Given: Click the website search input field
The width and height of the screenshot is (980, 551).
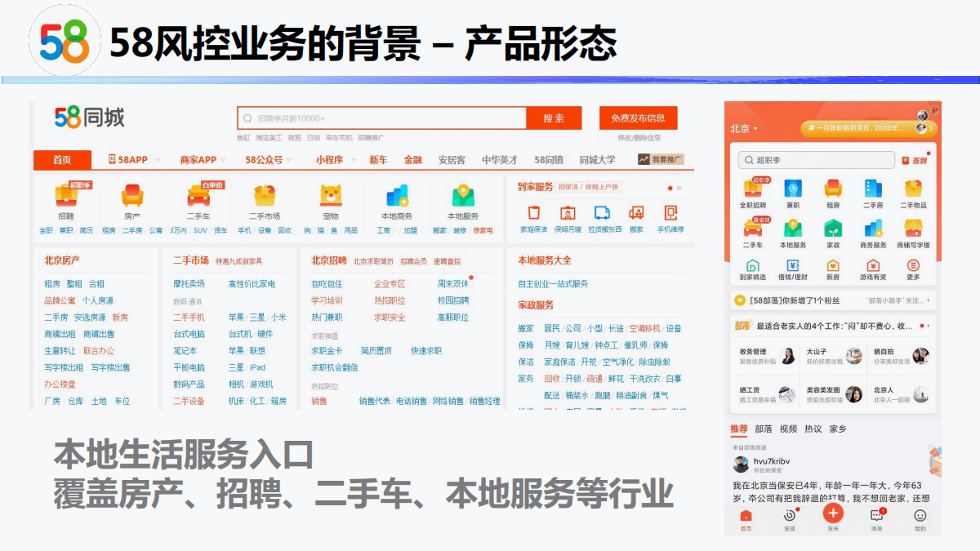Looking at the screenshot, I should (x=382, y=118).
